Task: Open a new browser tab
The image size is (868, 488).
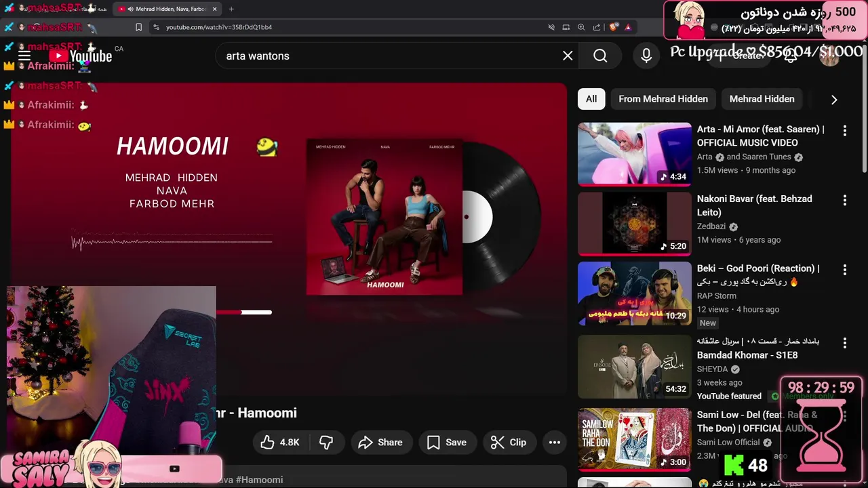Action: (231, 9)
